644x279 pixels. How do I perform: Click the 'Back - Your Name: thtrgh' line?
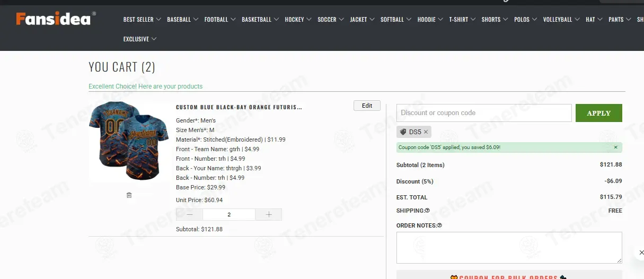coord(218,168)
